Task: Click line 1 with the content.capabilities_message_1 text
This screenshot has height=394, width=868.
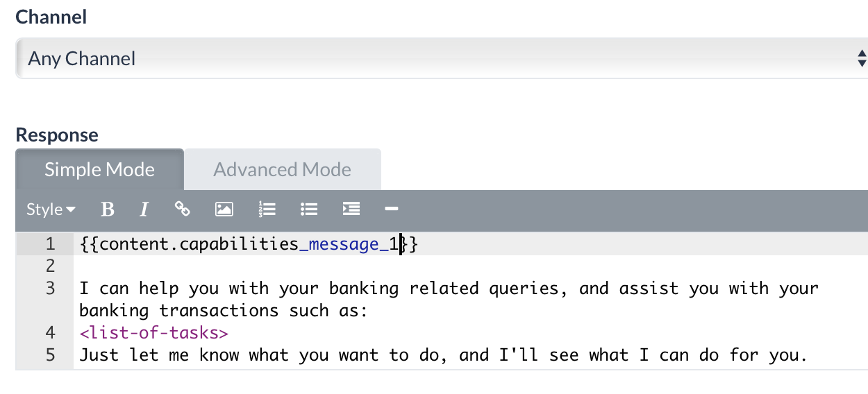Action: coord(248,244)
